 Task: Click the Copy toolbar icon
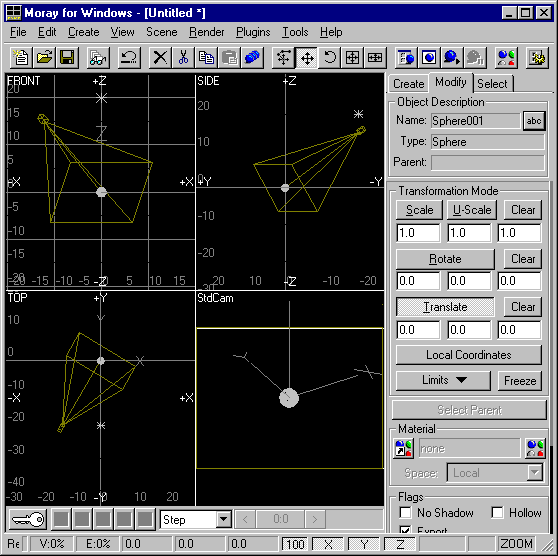(206, 57)
